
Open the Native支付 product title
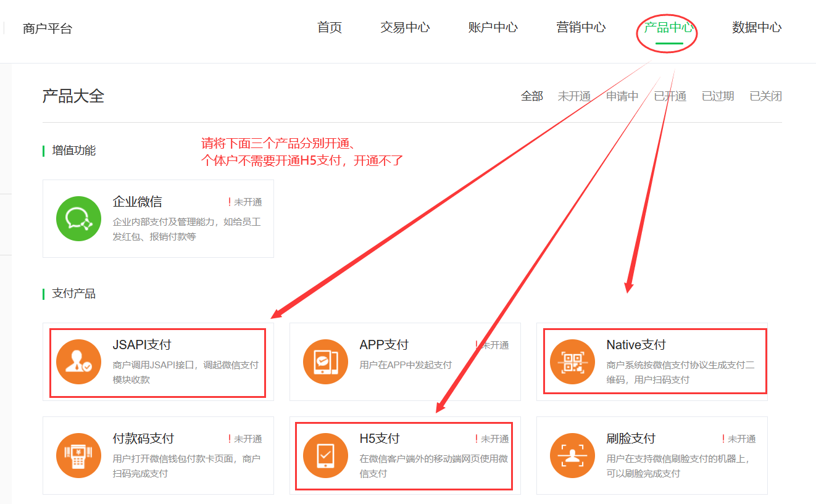coord(636,345)
